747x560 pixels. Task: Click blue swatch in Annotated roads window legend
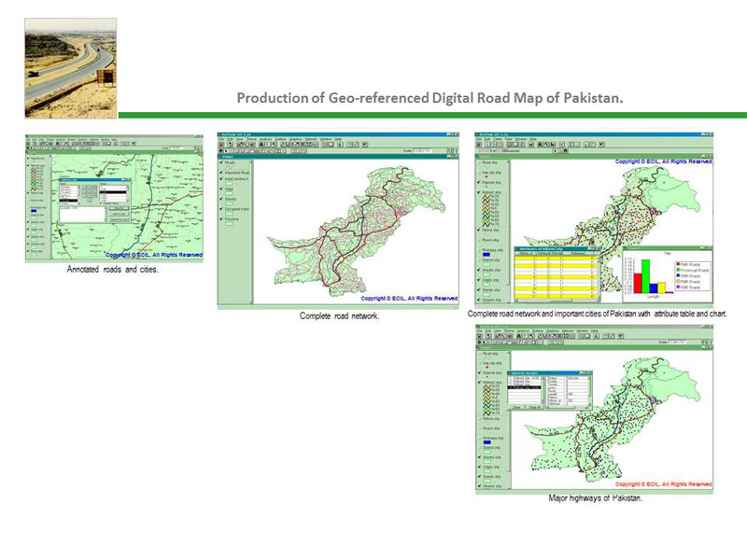34,211
